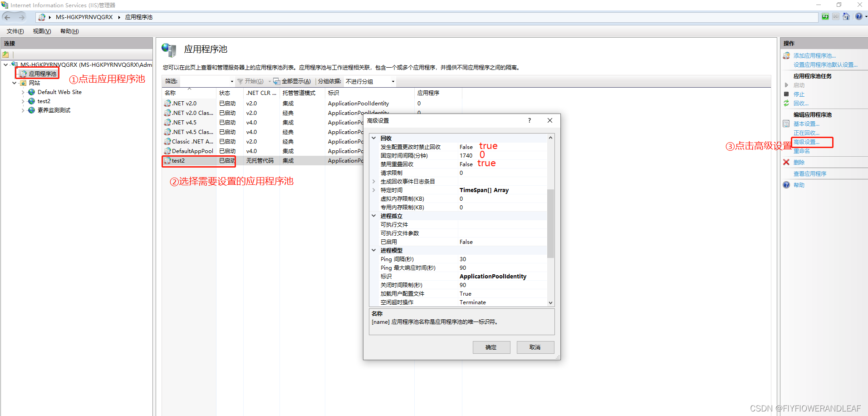
Task: Expand 生成回收事件日志条目 property
Action: tap(374, 181)
